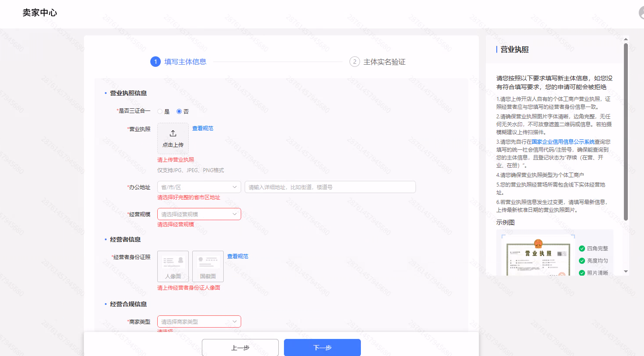644x356 pixels.
Task: Click the 主体实名验证 step label
Action: pyautogui.click(x=384, y=62)
